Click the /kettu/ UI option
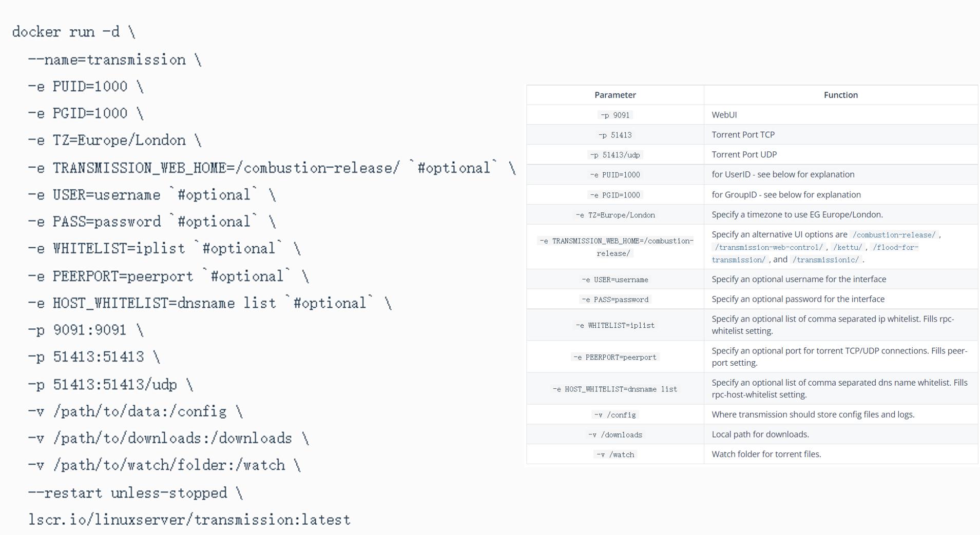The height and width of the screenshot is (535, 980). [847, 247]
